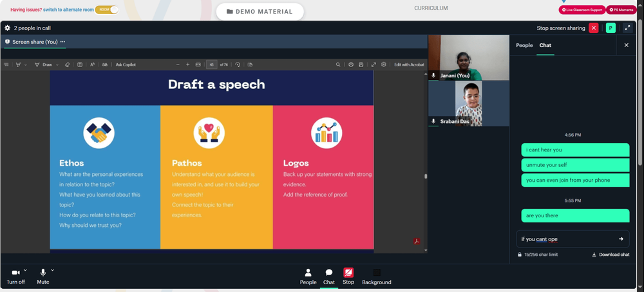The width and height of the screenshot is (644, 292).
Task: Click the Read aloud icon in PDF toolbar
Action: click(x=92, y=64)
